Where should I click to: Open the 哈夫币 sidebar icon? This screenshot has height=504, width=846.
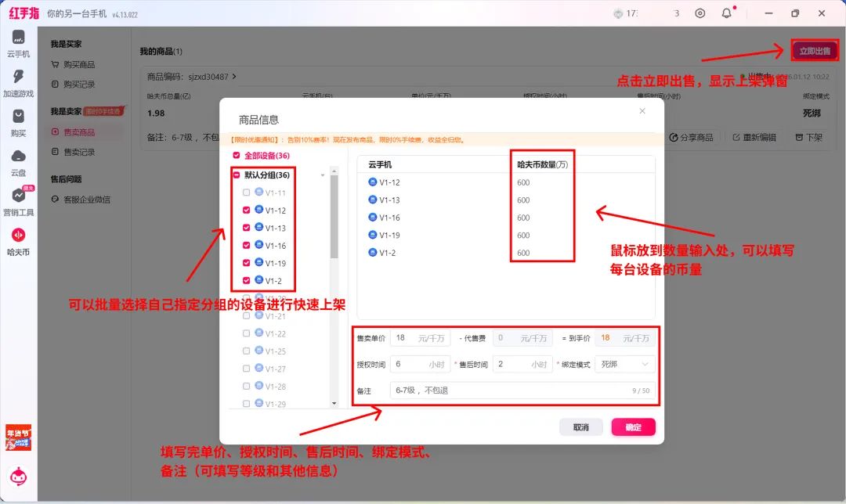coord(18,241)
